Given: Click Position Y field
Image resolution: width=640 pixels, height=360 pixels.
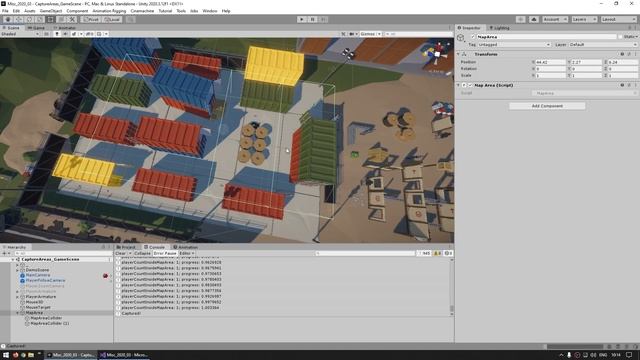Looking at the screenshot, I should point(587,62).
